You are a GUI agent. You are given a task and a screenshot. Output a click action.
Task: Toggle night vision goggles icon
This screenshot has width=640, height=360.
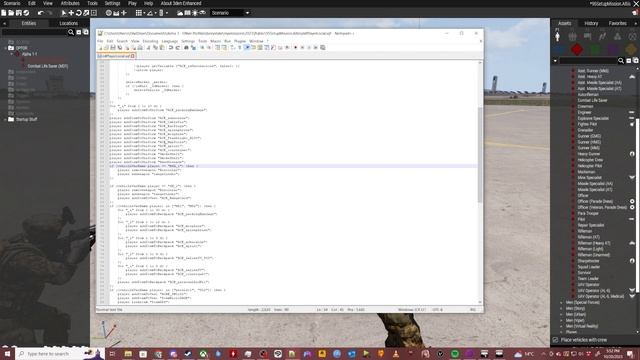click(x=202, y=13)
